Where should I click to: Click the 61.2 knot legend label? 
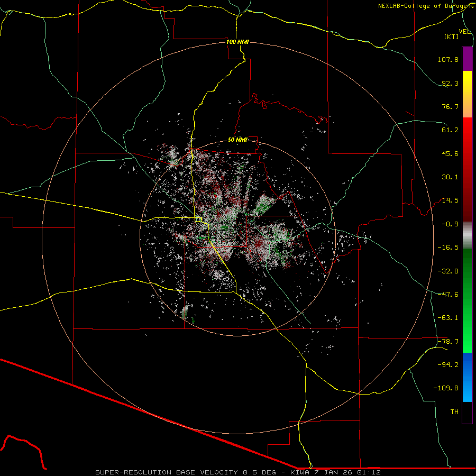[450, 130]
